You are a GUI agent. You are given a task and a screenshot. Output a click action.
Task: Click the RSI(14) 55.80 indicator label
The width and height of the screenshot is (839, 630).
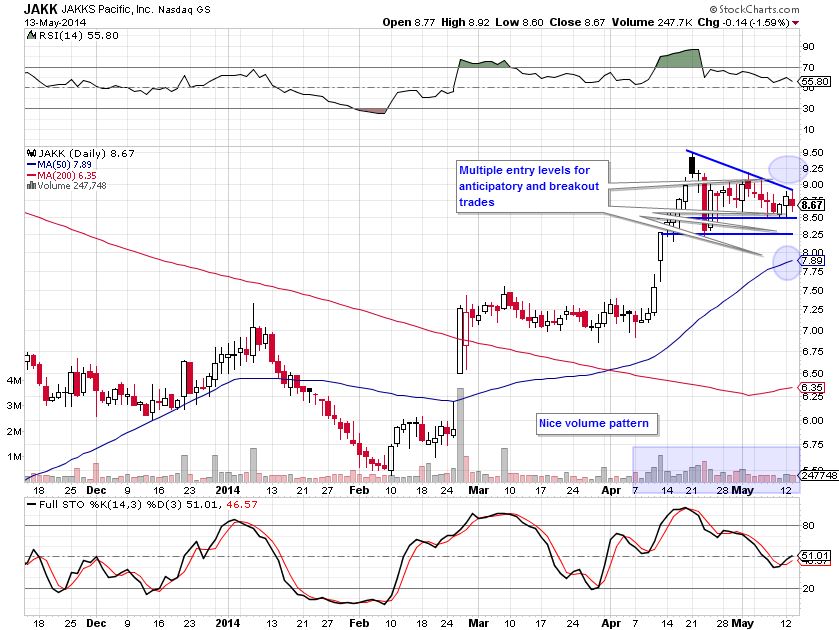click(79, 35)
